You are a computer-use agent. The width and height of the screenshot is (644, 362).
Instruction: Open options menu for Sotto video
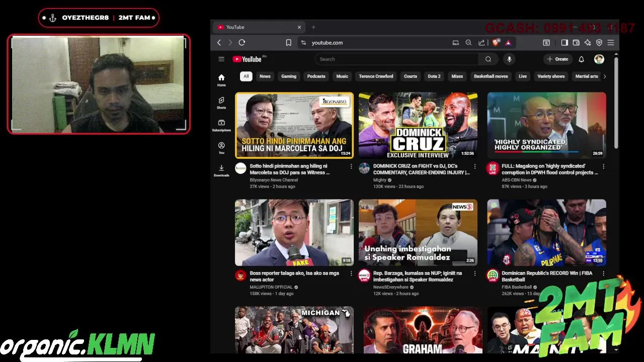click(x=351, y=166)
